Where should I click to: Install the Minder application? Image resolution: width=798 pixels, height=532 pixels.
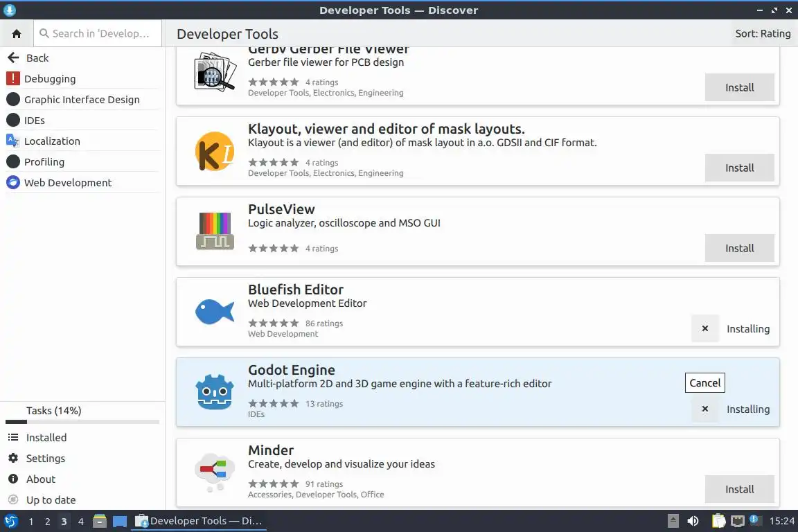point(740,489)
